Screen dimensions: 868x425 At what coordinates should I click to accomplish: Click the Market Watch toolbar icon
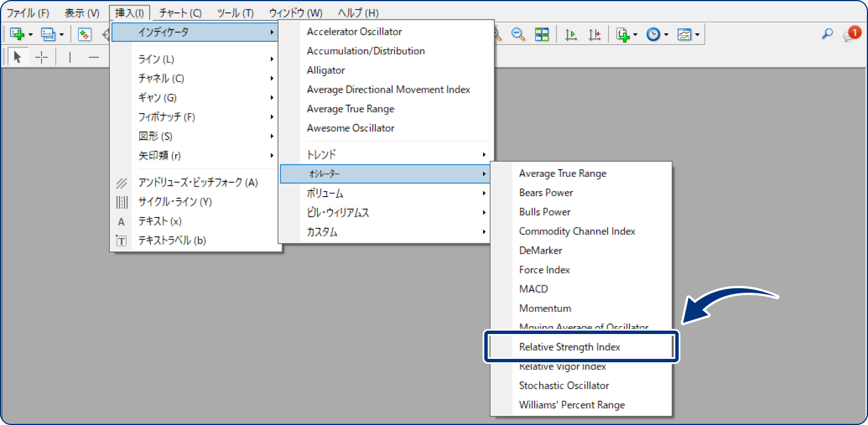pos(85,35)
